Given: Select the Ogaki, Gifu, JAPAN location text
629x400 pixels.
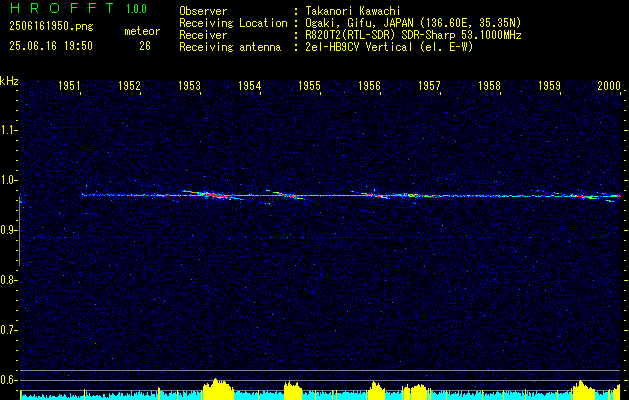Looking at the screenshot, I should (413, 23).
